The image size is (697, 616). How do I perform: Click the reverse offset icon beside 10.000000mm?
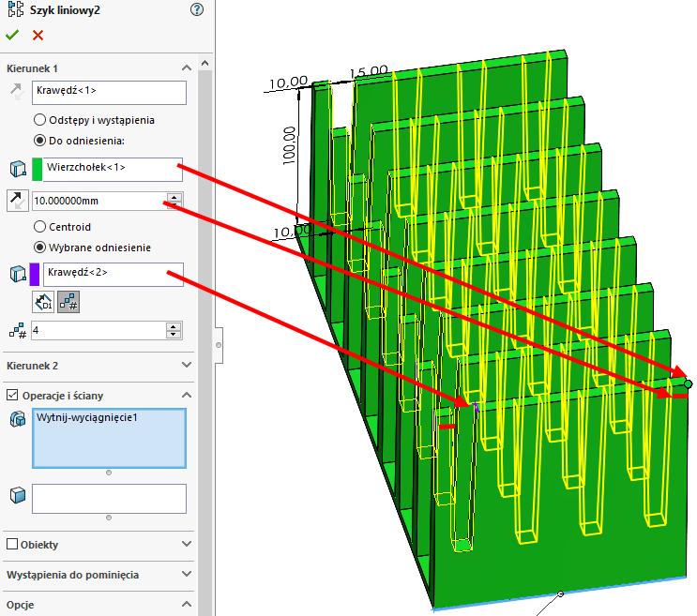pyautogui.click(x=16, y=200)
